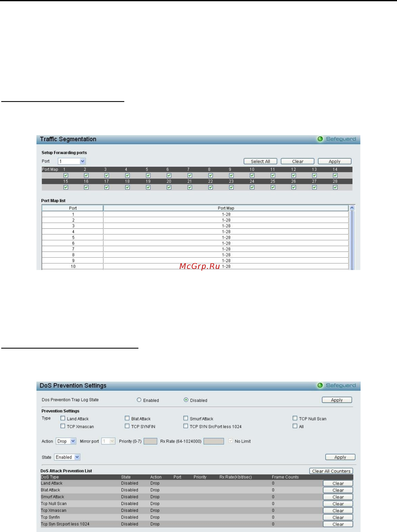This screenshot has width=397, height=532.
Task: Click Apply button in Traffic Segmentation
Action: click(x=335, y=161)
